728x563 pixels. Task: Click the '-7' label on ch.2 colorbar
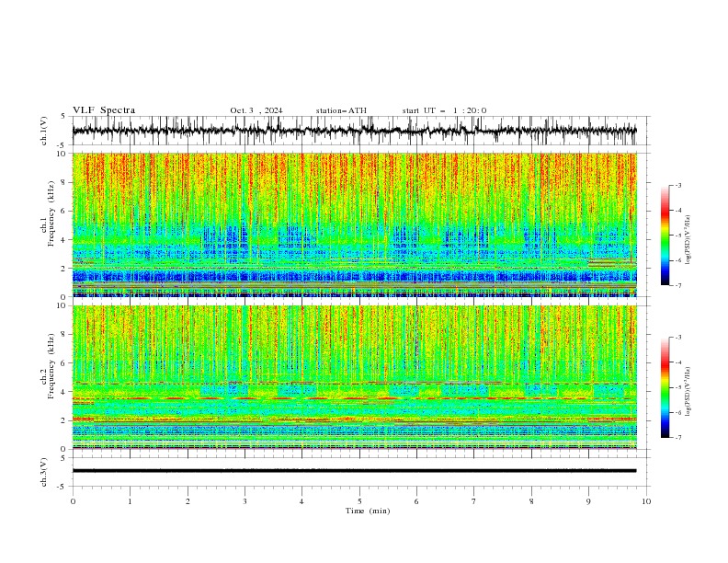point(677,438)
